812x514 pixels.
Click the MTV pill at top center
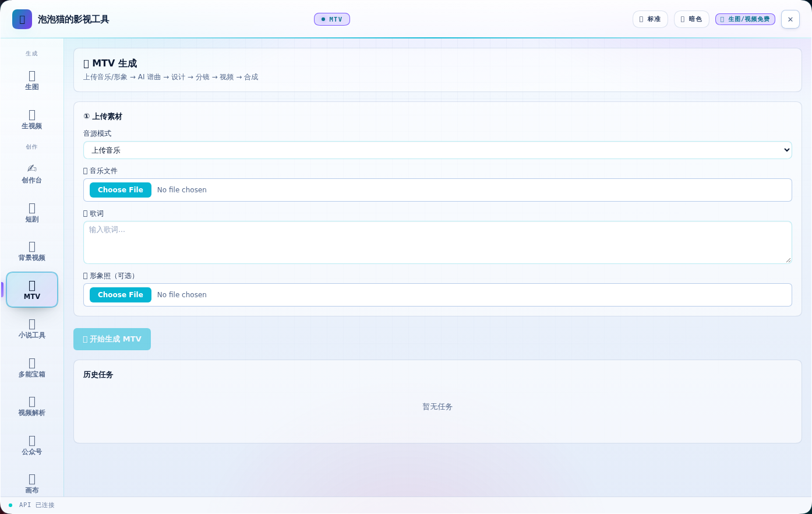pos(332,19)
